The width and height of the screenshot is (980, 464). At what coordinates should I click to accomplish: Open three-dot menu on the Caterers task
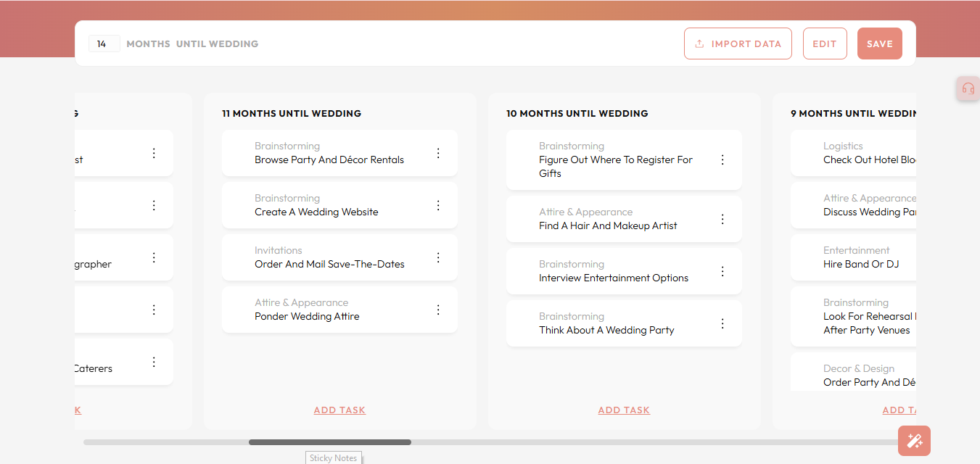click(x=154, y=362)
